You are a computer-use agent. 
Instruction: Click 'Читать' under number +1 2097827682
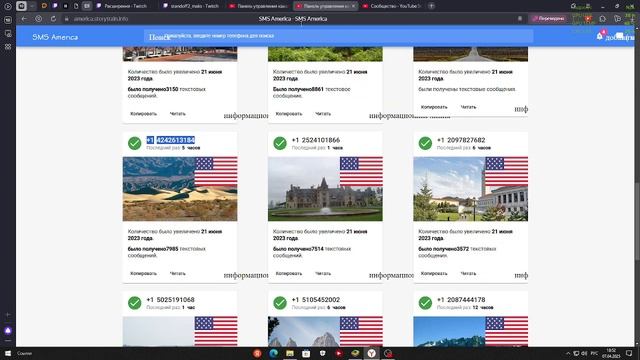[x=468, y=273]
